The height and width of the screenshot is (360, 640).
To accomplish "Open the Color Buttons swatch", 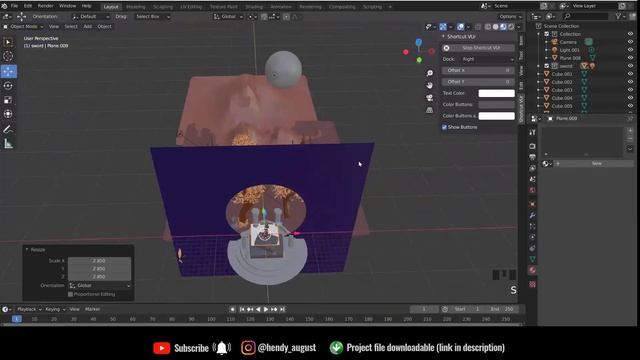I will pos(496,105).
